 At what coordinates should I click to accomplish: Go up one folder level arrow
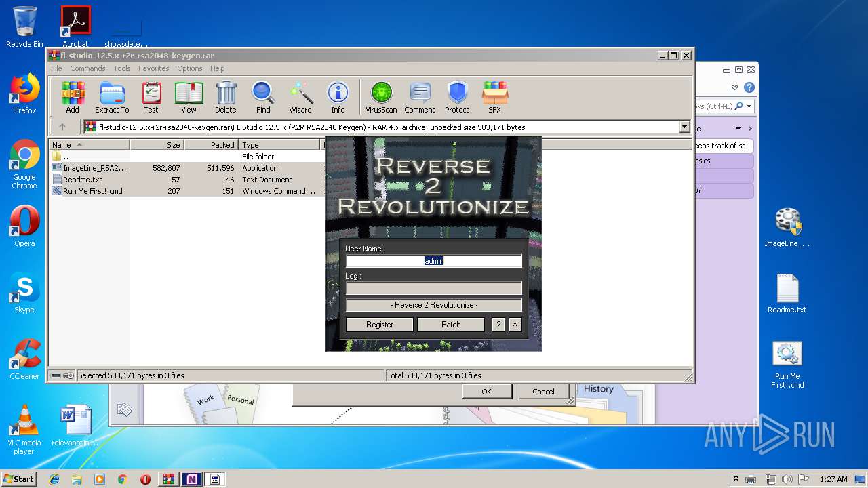pyautogui.click(x=62, y=127)
